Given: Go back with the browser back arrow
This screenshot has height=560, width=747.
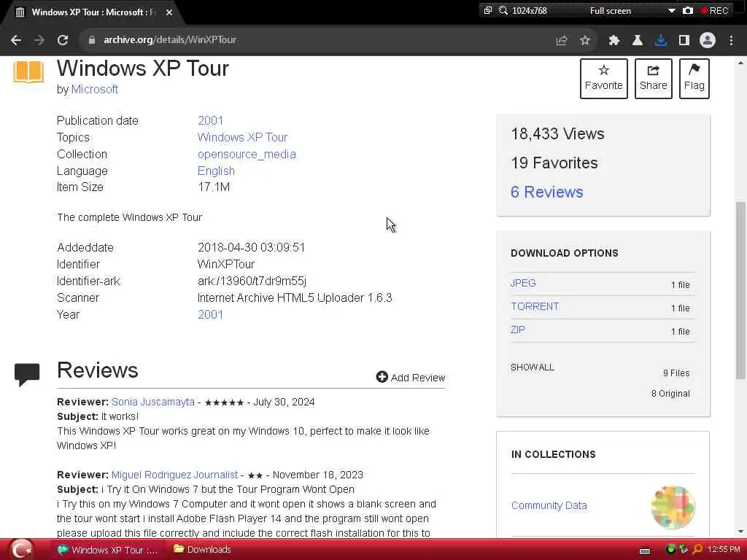Looking at the screenshot, I should click(16, 40).
